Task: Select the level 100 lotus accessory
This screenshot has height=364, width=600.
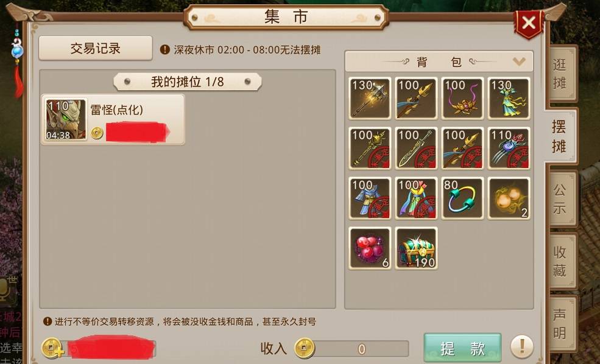Action: (462, 98)
